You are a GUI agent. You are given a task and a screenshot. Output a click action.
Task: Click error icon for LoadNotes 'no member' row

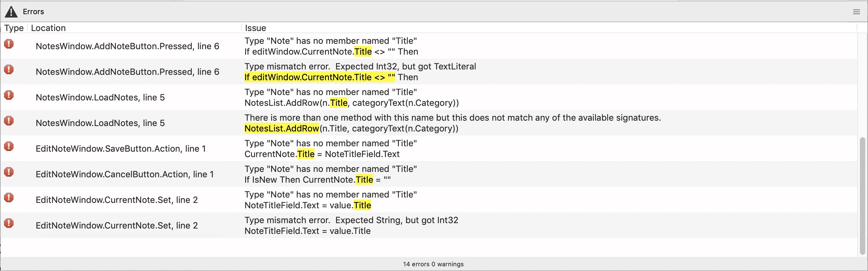(9, 95)
